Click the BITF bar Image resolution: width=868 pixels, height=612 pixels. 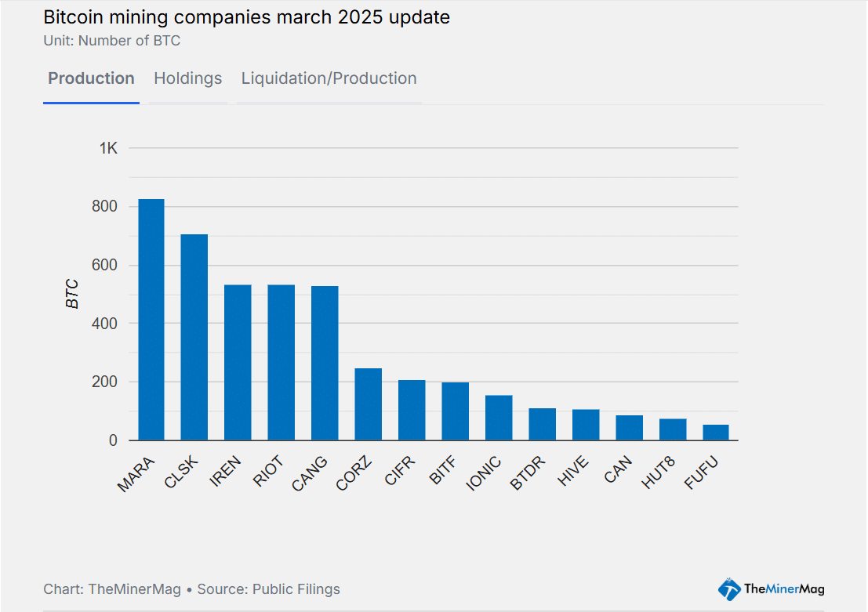click(455, 411)
